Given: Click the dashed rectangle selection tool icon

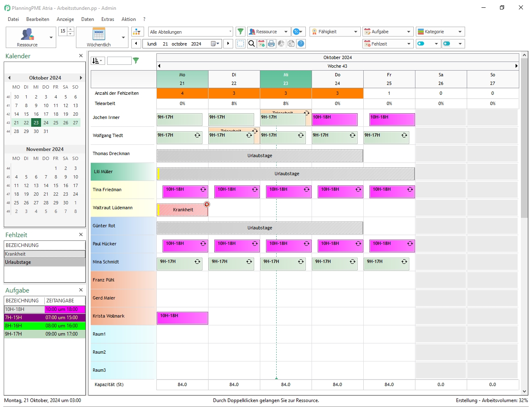Looking at the screenshot, I should [241, 43].
